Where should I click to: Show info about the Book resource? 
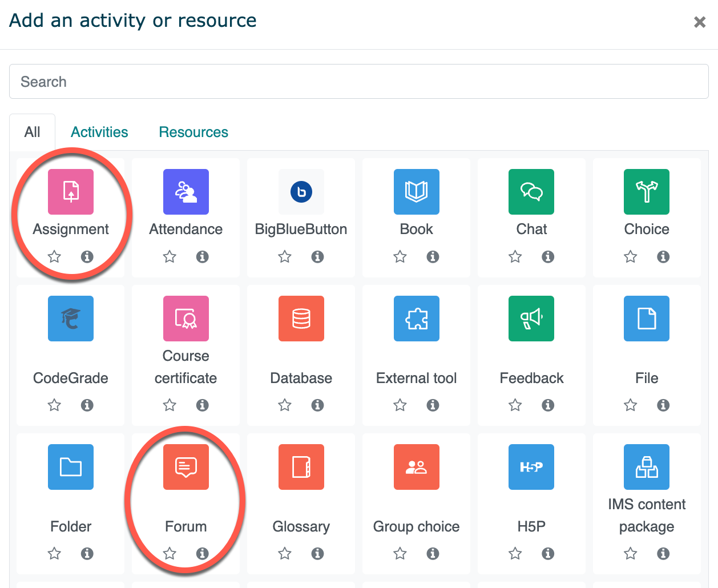(433, 257)
